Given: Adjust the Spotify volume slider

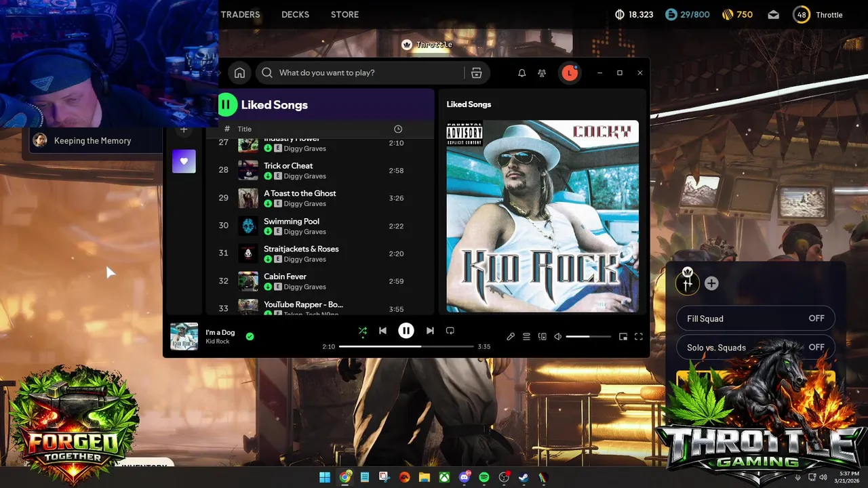Looking at the screenshot, I should [588, 336].
